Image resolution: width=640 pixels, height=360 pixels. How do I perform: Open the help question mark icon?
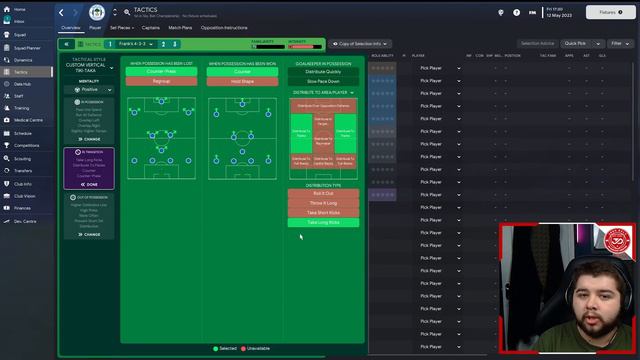click(x=516, y=13)
